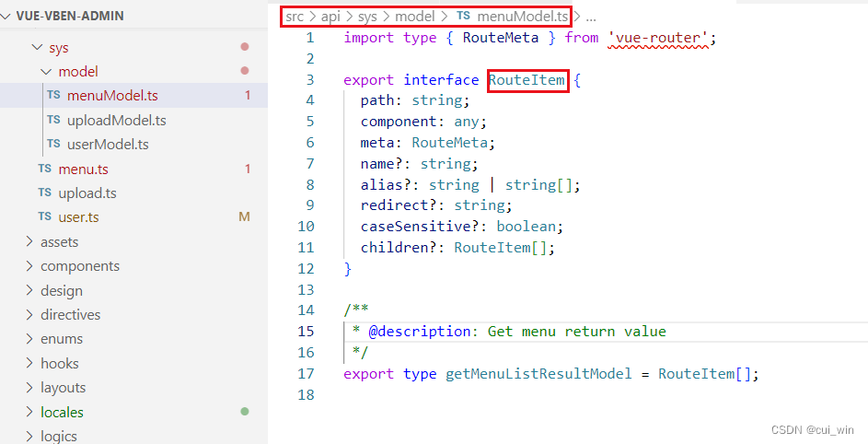The image size is (868, 444).
Task: Click the sys breadcrumb segment
Action: pos(367,17)
